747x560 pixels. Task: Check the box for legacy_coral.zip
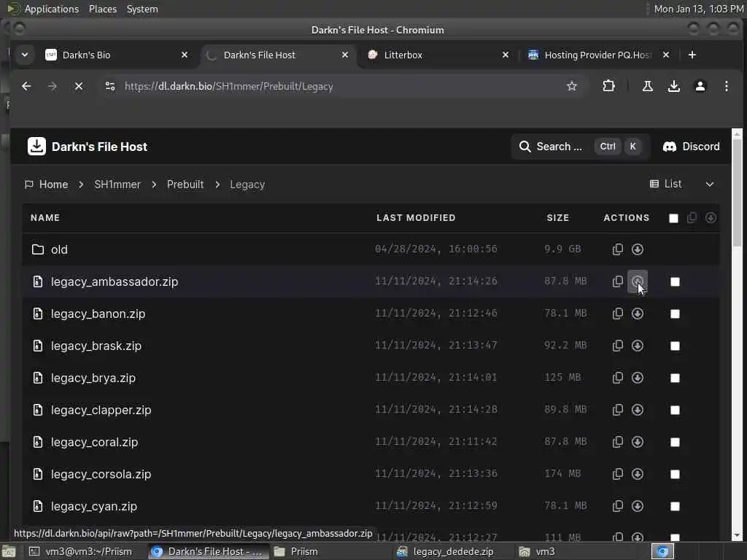(x=675, y=442)
